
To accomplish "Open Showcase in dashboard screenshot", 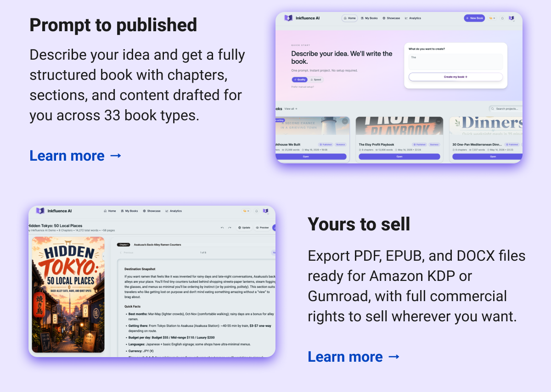I will (x=391, y=18).
